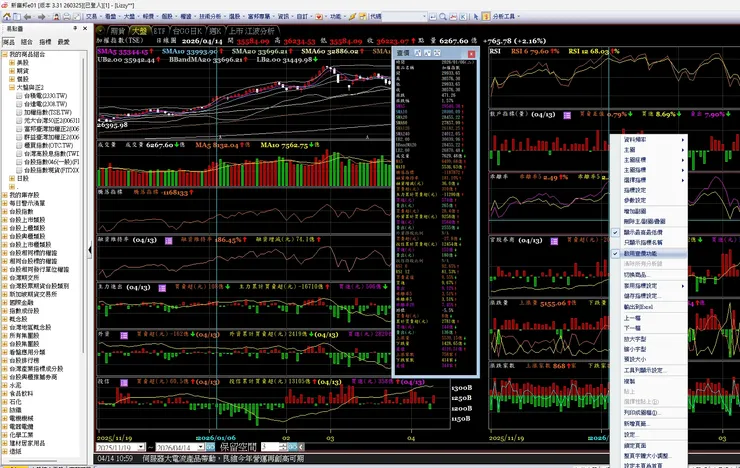The image size is (740, 468).
Task: Open the purple settings icon beside 投信
Action: pos(124,383)
